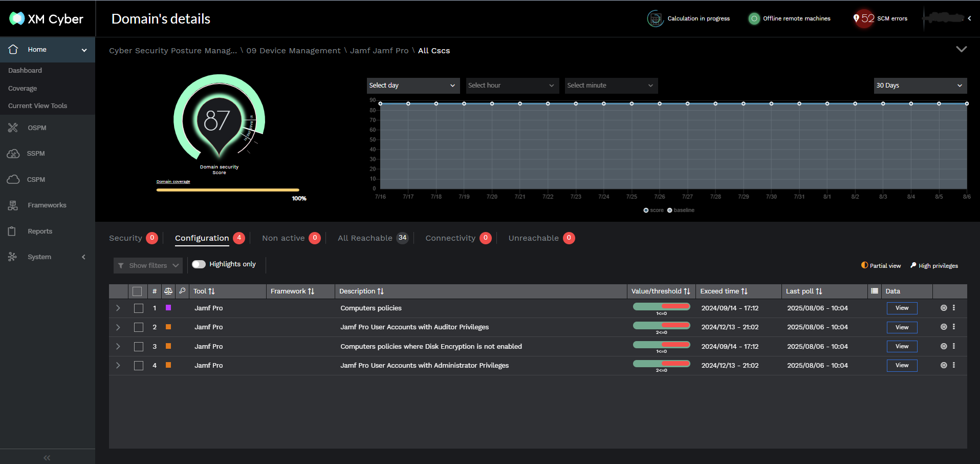The image size is (980, 464).
Task: Click the Calculation in progress icon
Action: coord(655,18)
